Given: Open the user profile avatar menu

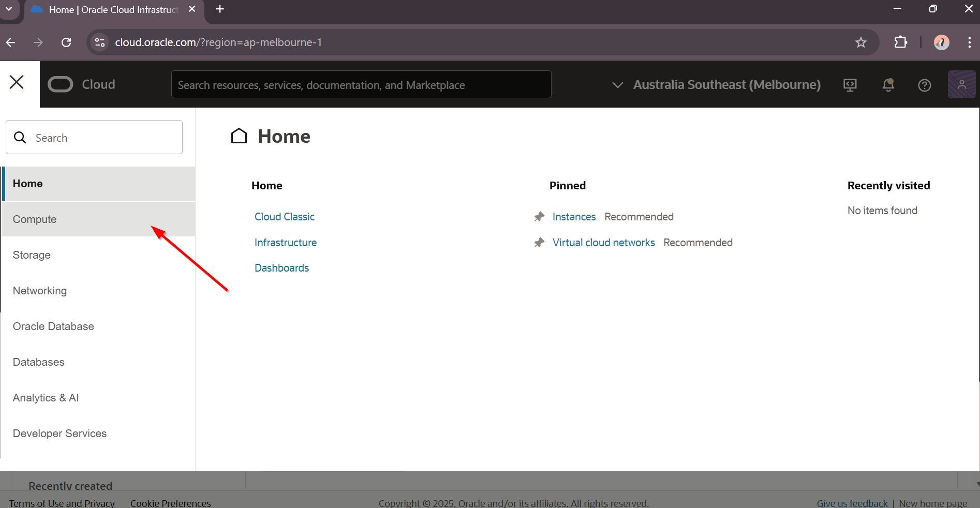Looking at the screenshot, I should [961, 85].
